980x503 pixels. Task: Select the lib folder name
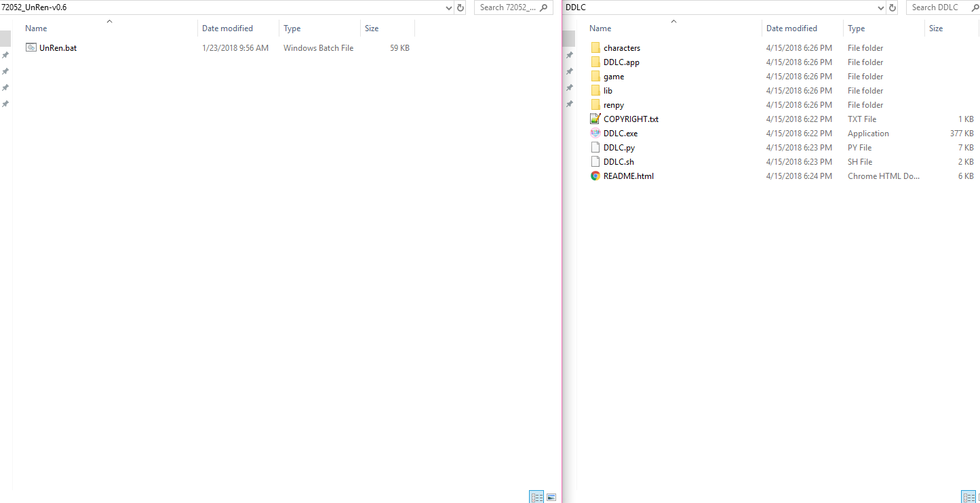(608, 91)
